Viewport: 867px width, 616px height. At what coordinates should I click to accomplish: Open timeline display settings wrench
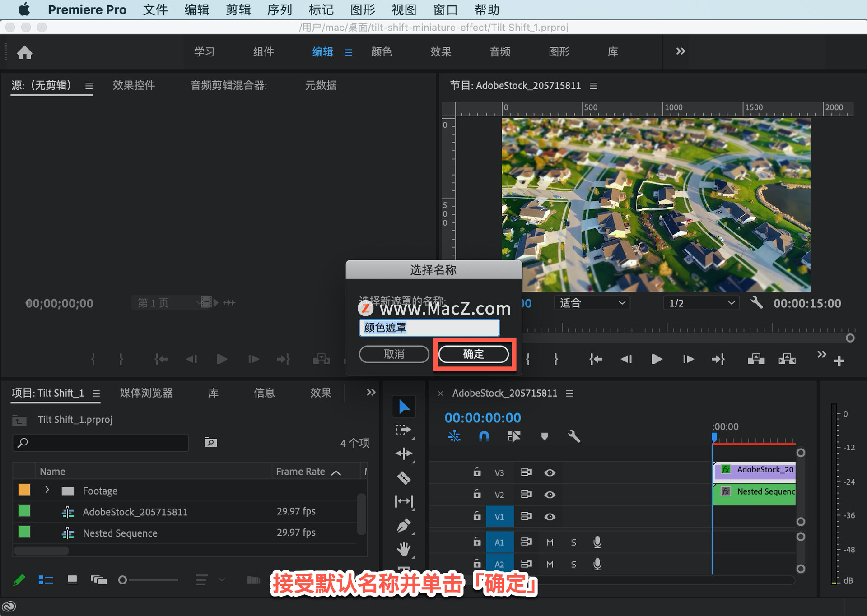coord(573,436)
